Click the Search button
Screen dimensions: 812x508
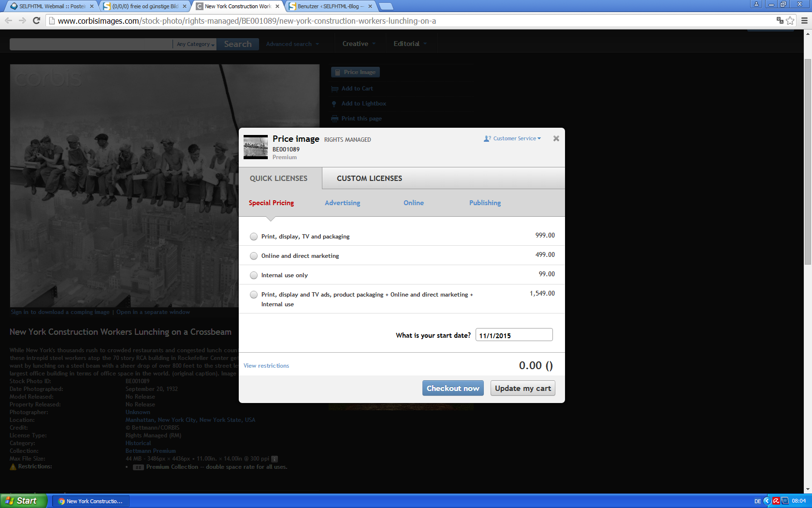pyautogui.click(x=238, y=44)
